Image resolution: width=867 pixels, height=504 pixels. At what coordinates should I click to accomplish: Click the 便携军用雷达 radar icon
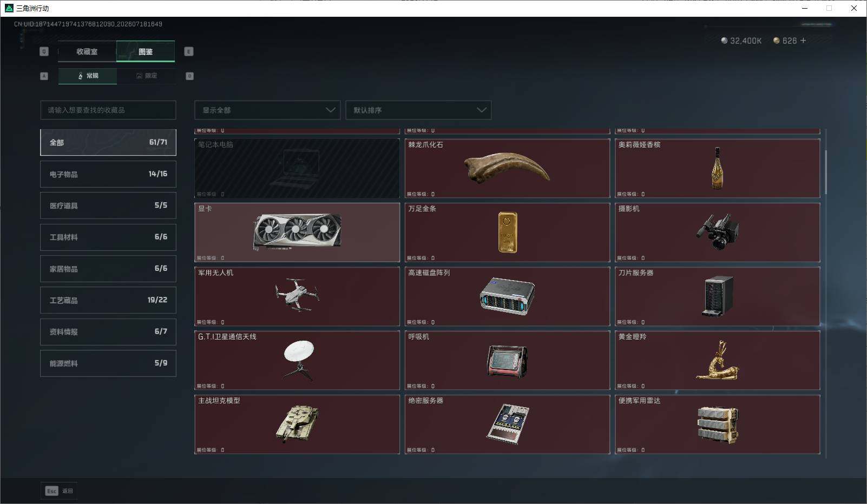pos(718,425)
